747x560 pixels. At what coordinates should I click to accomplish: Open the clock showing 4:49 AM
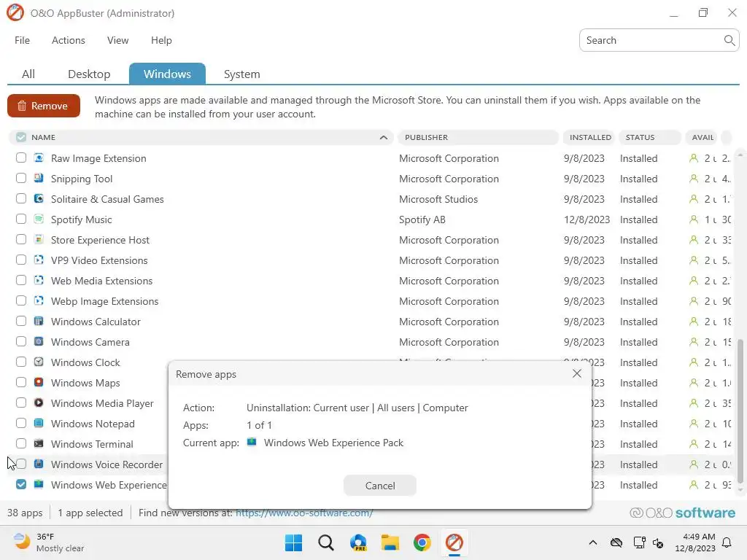695,542
